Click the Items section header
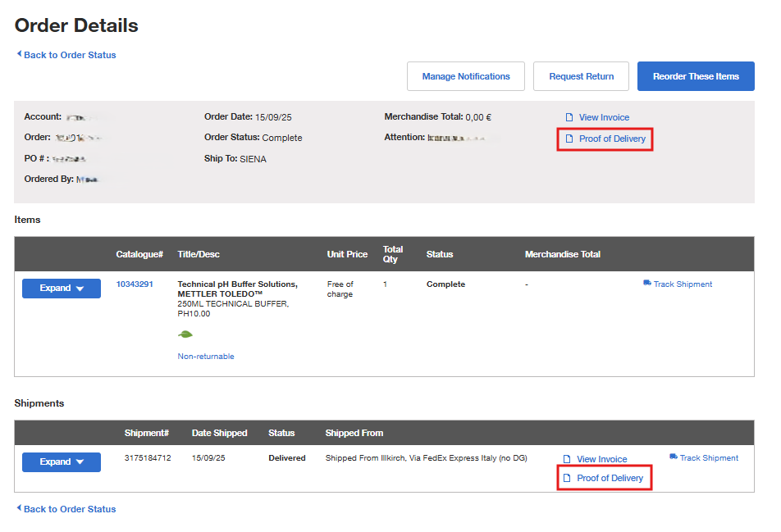 click(25, 220)
